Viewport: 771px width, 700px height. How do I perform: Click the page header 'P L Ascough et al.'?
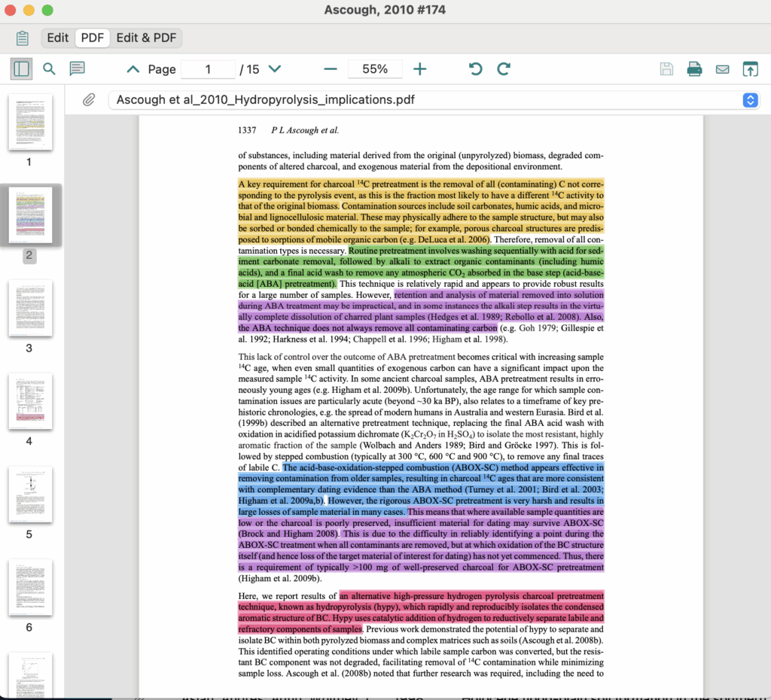305,130
